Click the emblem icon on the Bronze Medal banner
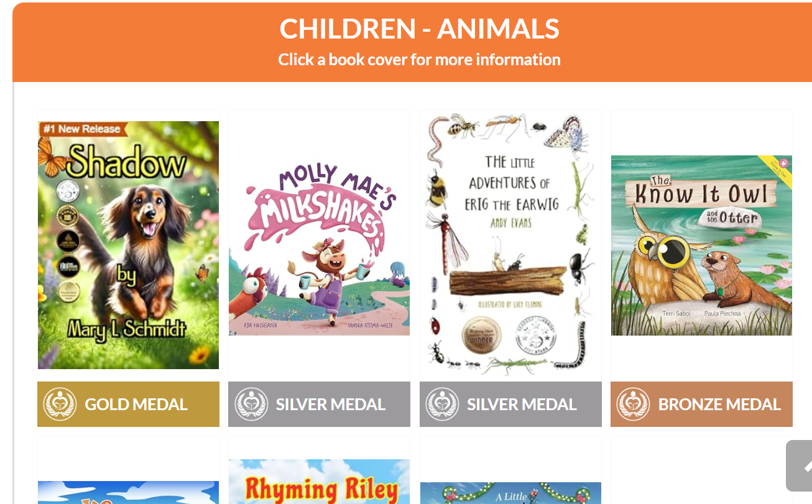Viewport: 812px width, 504px height. (633, 404)
